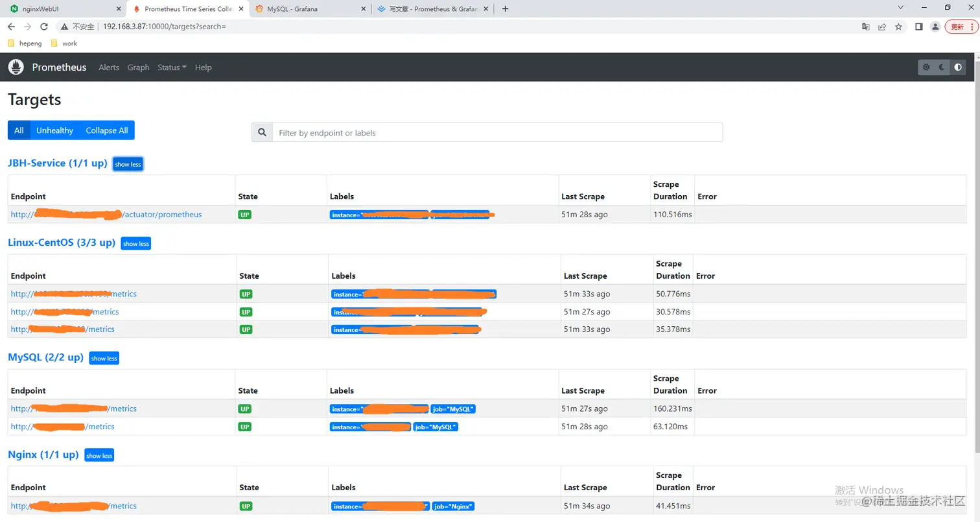
Task: Click the share page icon
Action: (x=882, y=27)
